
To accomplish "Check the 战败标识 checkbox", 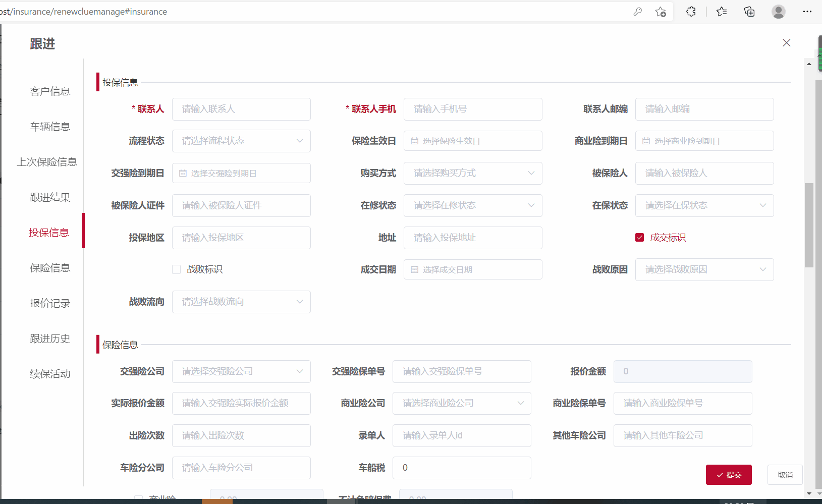I will click(177, 270).
